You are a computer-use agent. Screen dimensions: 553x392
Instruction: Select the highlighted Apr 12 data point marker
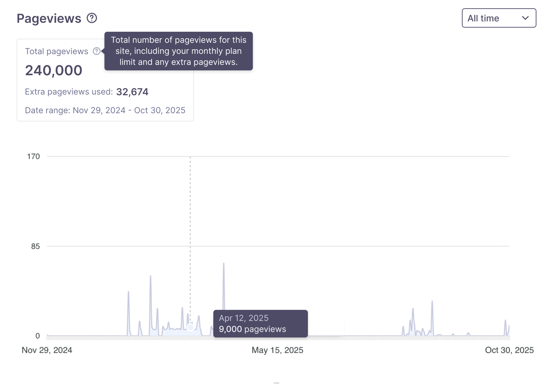point(190,327)
